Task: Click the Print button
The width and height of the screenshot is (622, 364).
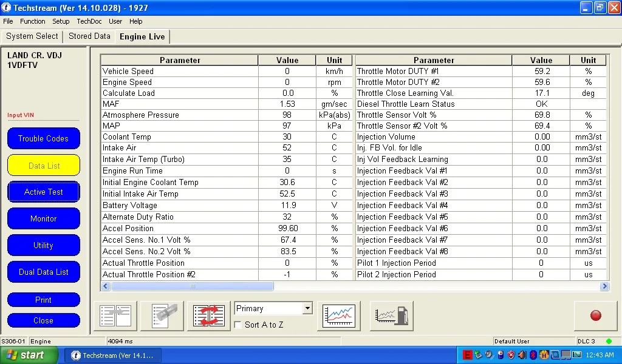Action: click(44, 300)
